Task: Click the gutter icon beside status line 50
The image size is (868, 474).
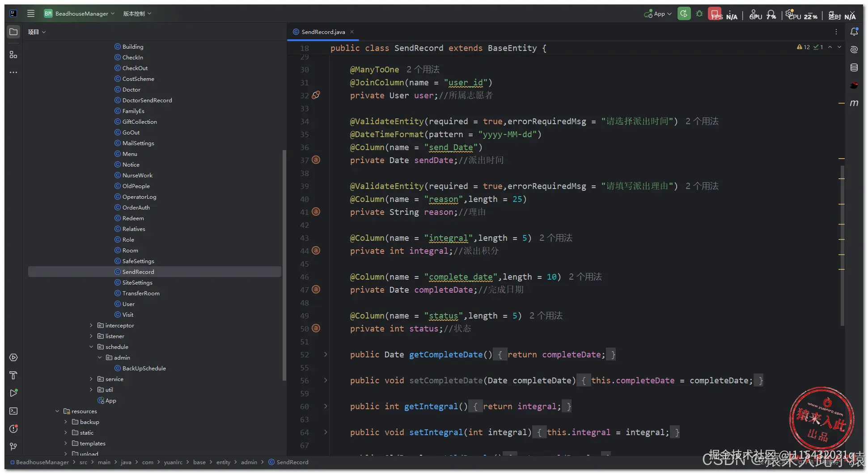Action: coord(316,328)
